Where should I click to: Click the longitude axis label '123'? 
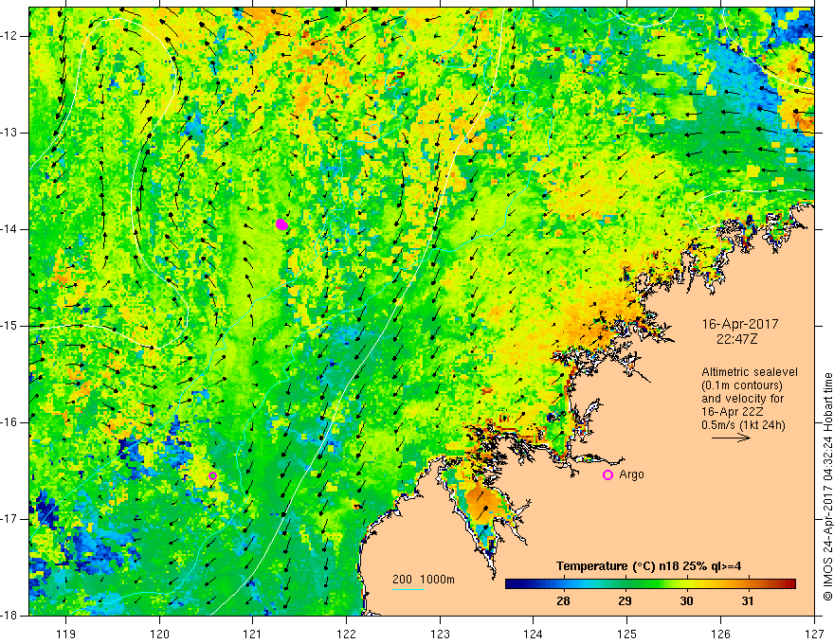coord(440,634)
